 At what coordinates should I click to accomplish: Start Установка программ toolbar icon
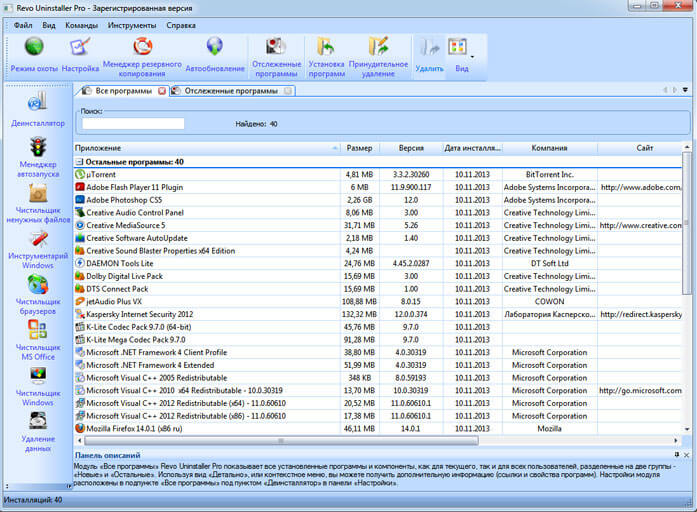pos(326,47)
